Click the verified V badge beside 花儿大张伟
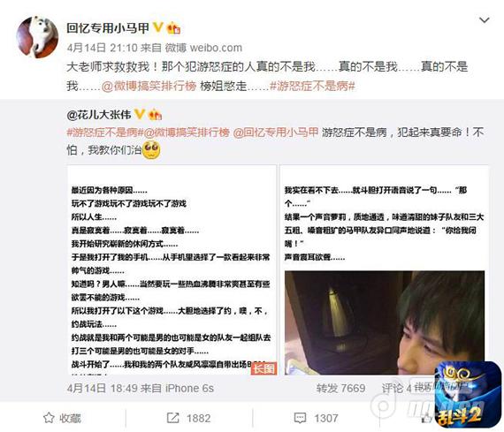 140,114
